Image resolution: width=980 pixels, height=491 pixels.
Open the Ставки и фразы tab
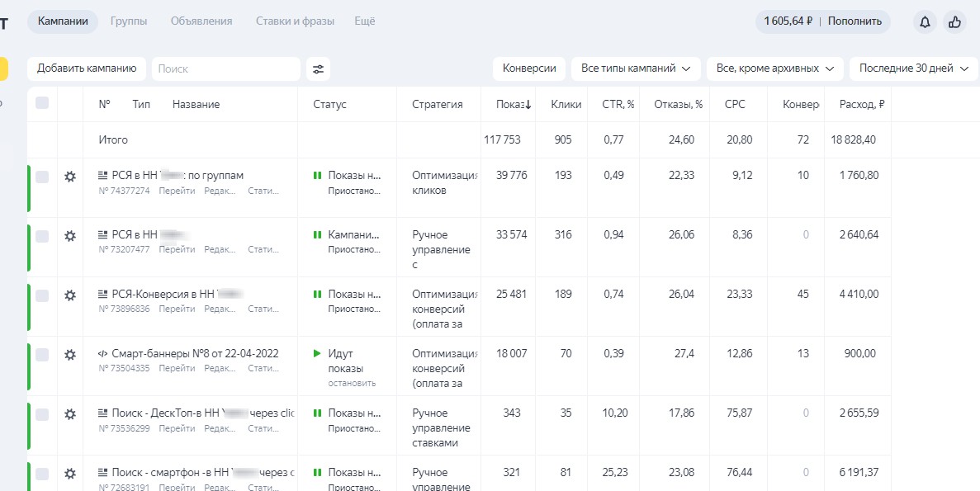coord(295,21)
